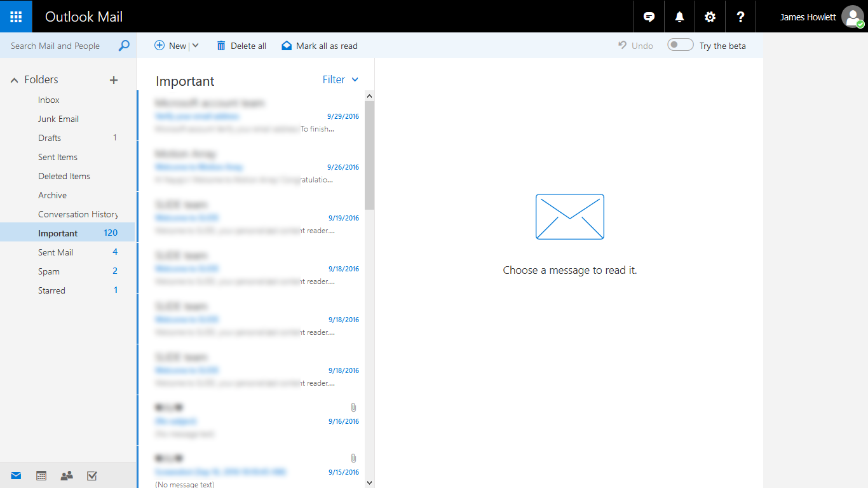
Task: Click the search magnifier icon
Action: click(x=124, y=46)
